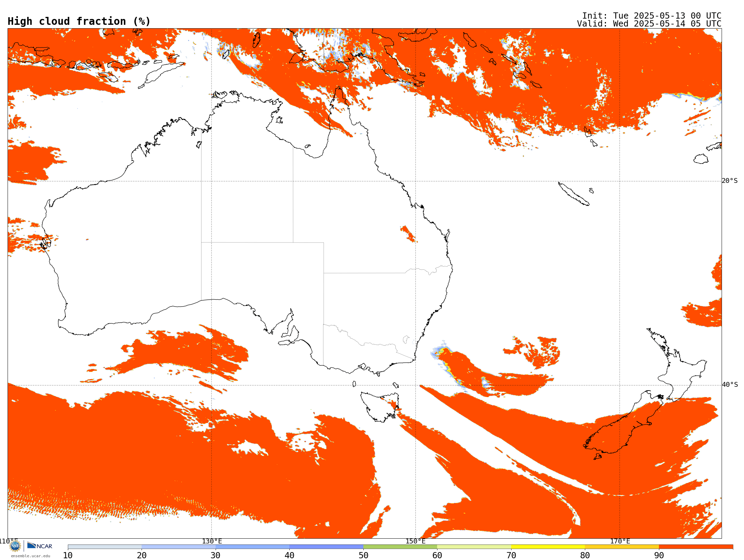Click the 130°E longitude label
Image resolution: width=744 pixels, height=560 pixels.
(x=211, y=541)
